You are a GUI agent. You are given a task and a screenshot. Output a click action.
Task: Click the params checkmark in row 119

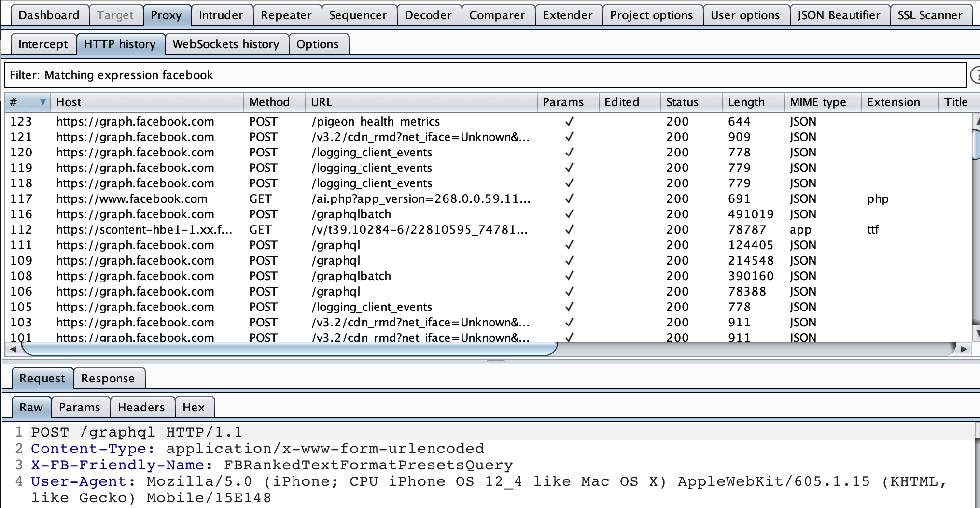pos(569,168)
